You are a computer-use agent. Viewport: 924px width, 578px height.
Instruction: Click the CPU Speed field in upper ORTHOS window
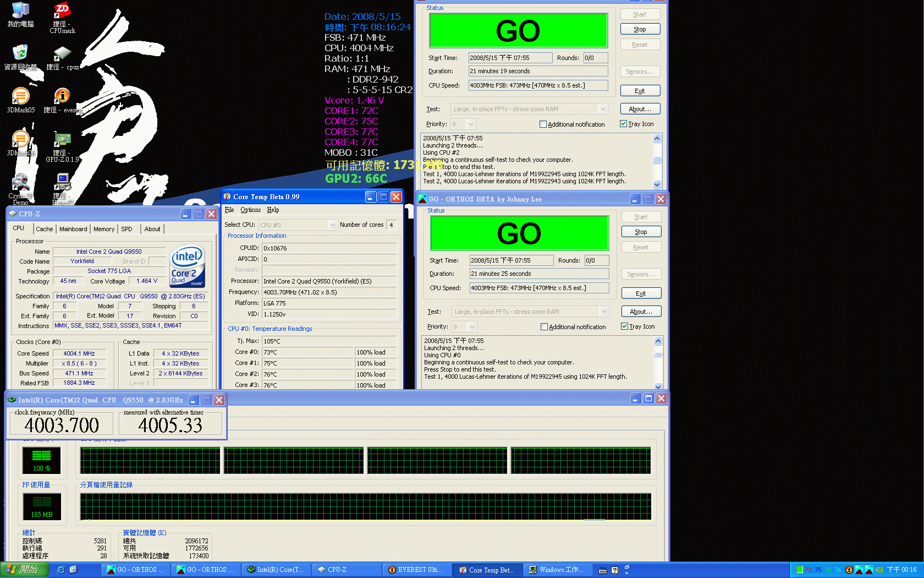coord(538,85)
